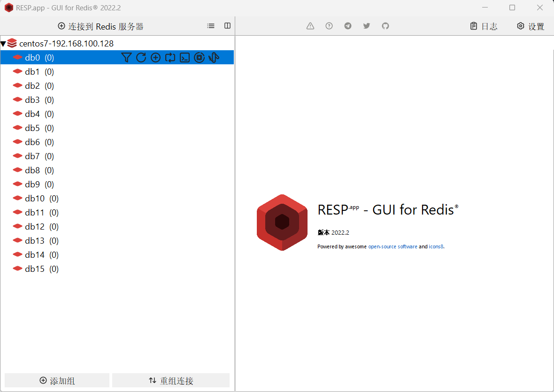Image resolution: width=554 pixels, height=392 pixels.
Task: Open the Telegram channel icon
Action: tap(348, 26)
